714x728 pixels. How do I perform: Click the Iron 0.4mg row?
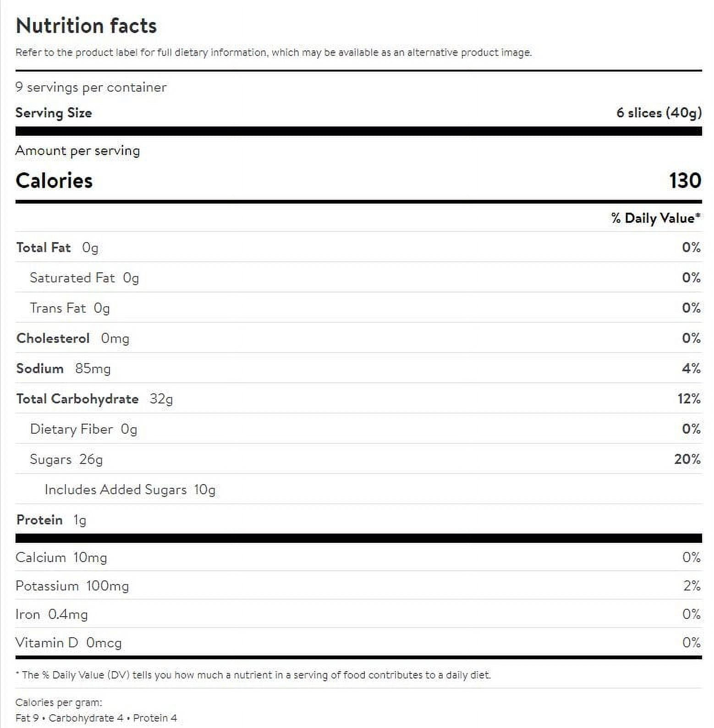(x=358, y=614)
